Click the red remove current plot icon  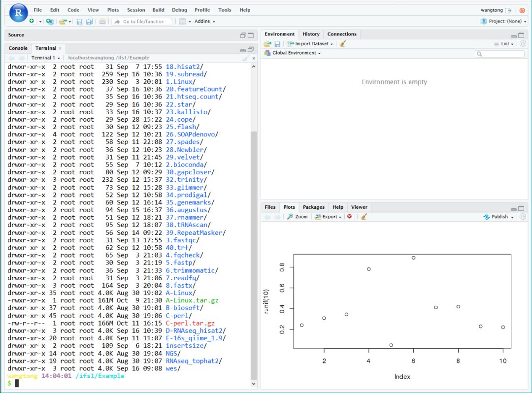click(x=349, y=216)
